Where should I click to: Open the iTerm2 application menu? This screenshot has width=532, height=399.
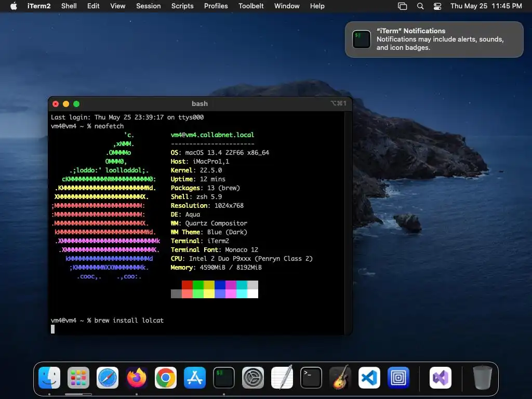[38, 6]
